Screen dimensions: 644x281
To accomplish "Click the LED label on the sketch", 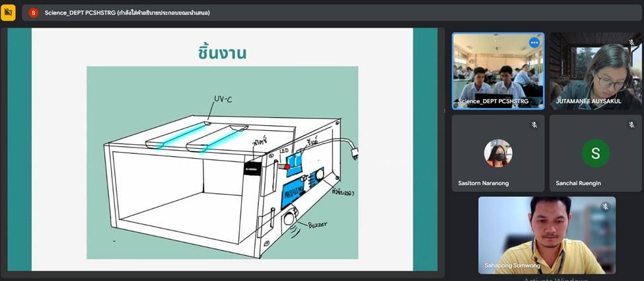I will point(283,151).
